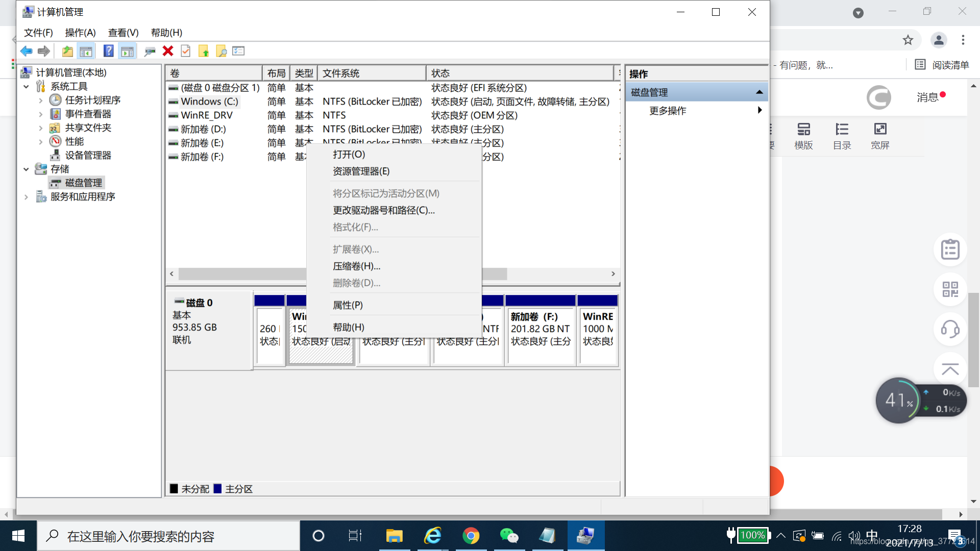
Task: Open WeChat from the taskbar
Action: (x=509, y=536)
